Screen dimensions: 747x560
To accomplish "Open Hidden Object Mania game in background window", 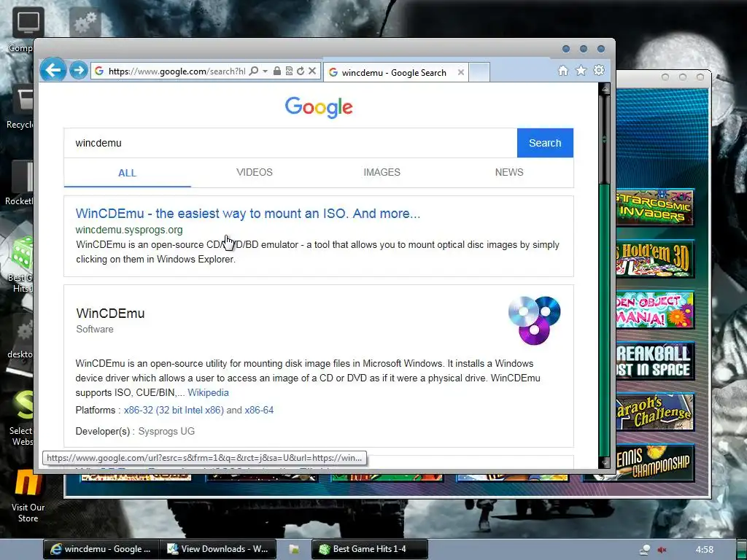I will [655, 310].
